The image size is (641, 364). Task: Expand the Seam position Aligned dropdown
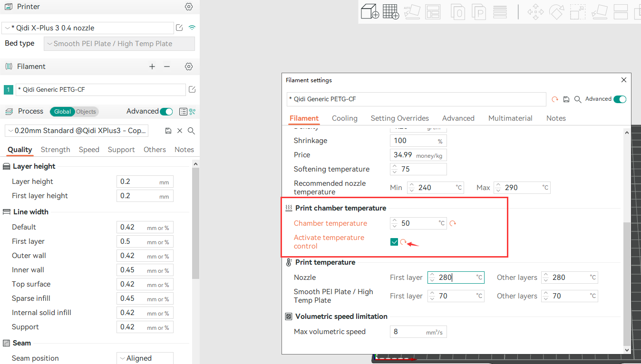coord(145,358)
